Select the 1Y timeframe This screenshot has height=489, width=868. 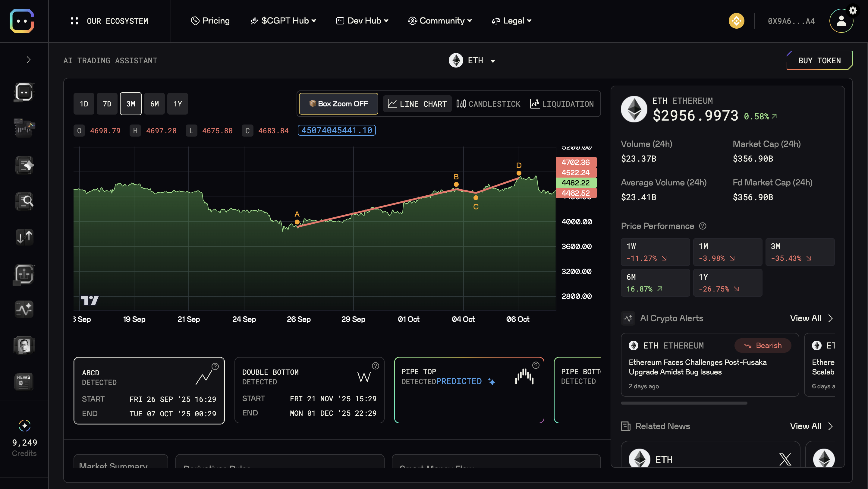pos(178,104)
